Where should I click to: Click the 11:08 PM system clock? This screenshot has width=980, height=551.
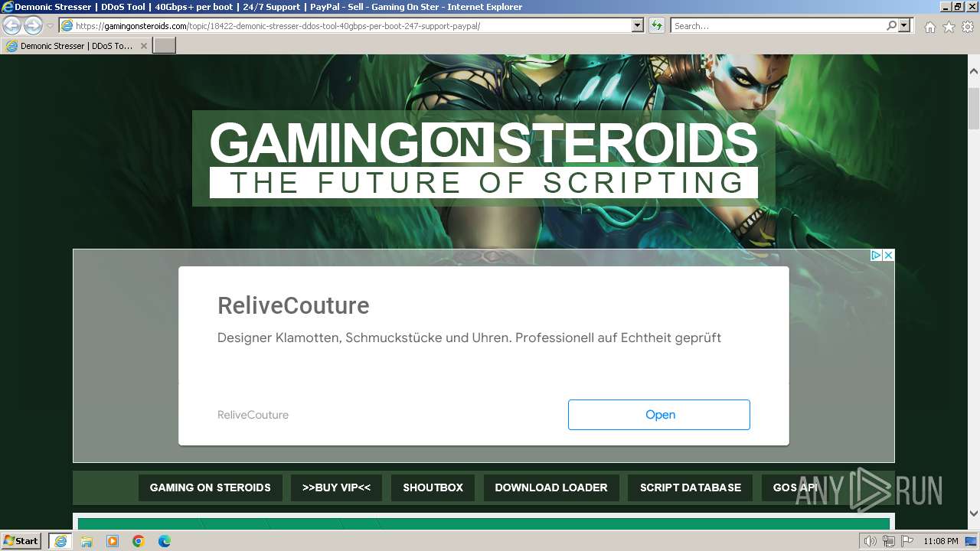941,541
